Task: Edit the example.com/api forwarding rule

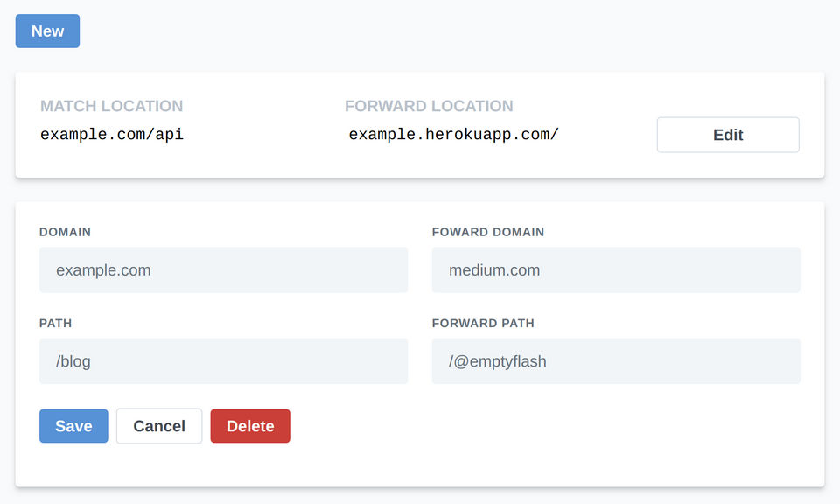Action: point(728,135)
